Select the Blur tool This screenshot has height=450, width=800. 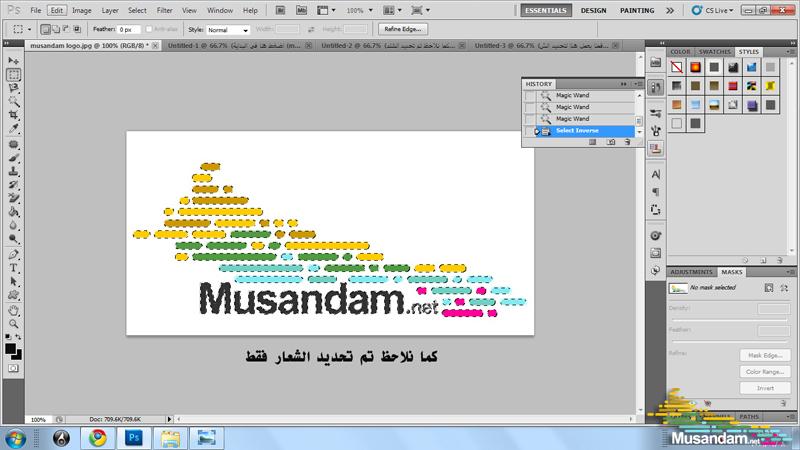coord(13,225)
